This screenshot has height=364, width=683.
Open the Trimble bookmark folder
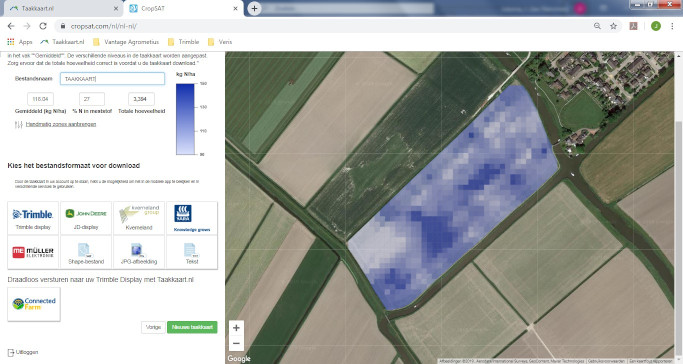pyautogui.click(x=183, y=42)
